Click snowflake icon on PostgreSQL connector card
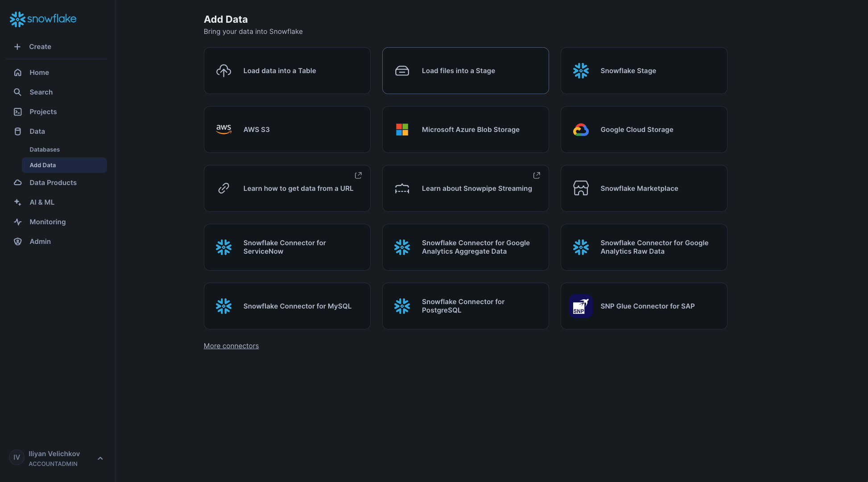The image size is (868, 482). [402, 306]
